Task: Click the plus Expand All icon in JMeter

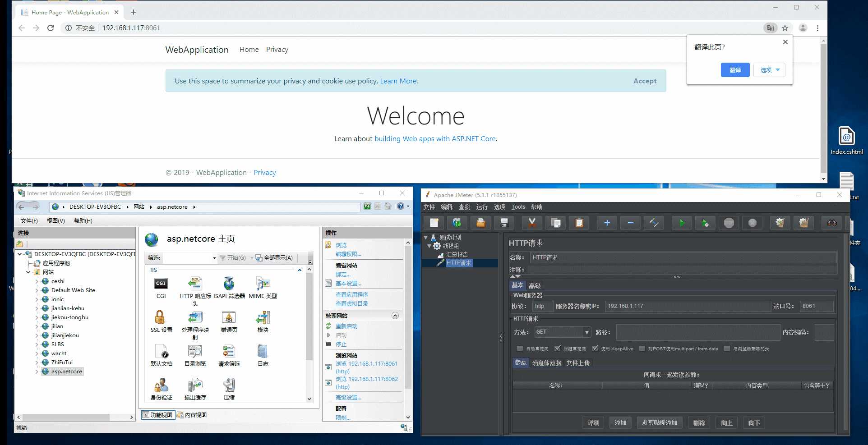Action: [607, 223]
